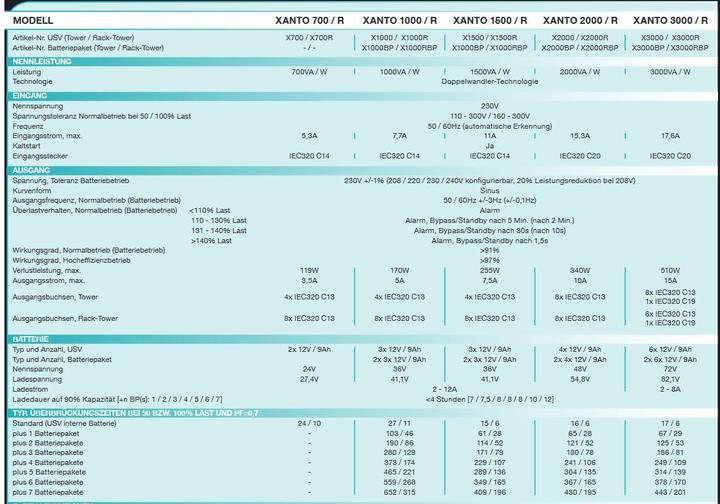Click the "NENNLEISTUNG" section heading

click(42, 62)
